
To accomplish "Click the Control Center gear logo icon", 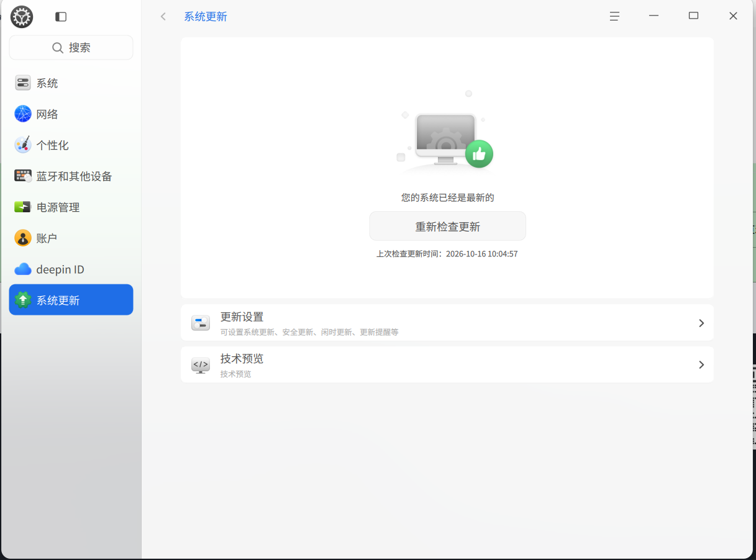I will tap(22, 17).
